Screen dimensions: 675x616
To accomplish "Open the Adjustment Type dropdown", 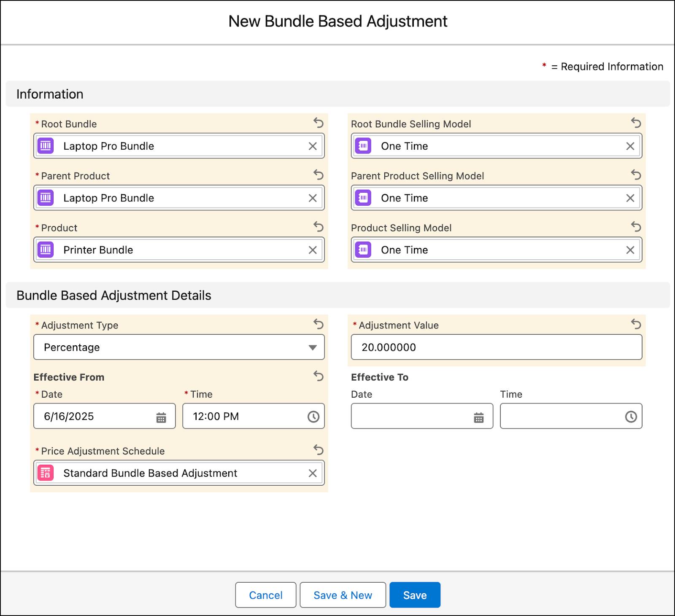I will point(179,347).
